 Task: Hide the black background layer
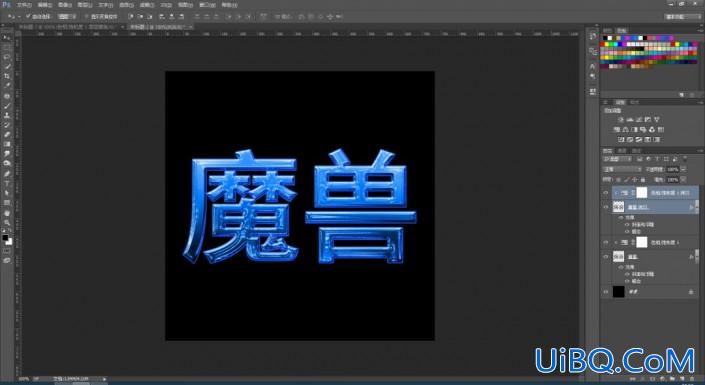[x=606, y=292]
